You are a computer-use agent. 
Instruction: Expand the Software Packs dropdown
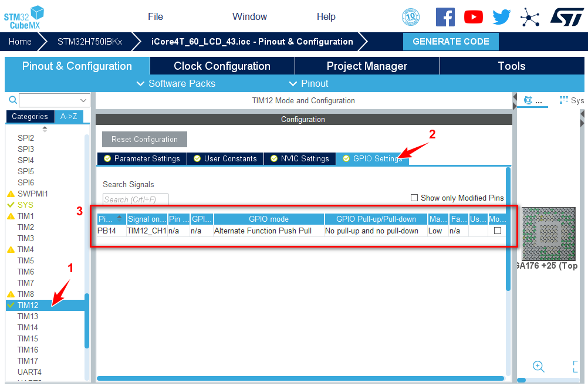(x=175, y=83)
